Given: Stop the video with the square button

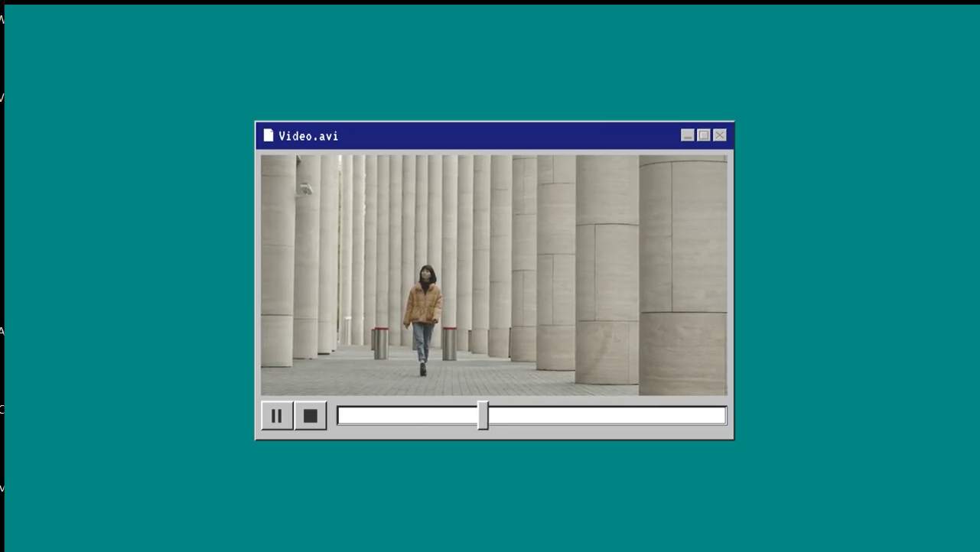Looking at the screenshot, I should (x=311, y=416).
